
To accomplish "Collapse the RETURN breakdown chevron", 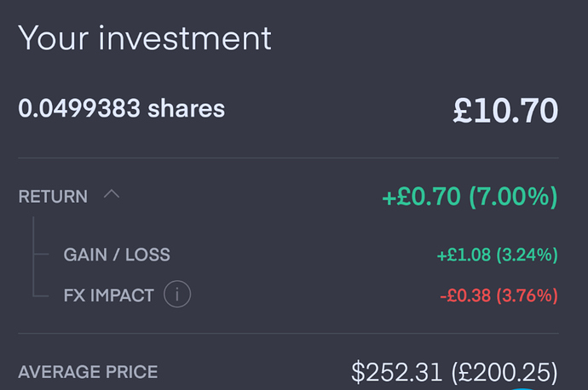I will [112, 195].
